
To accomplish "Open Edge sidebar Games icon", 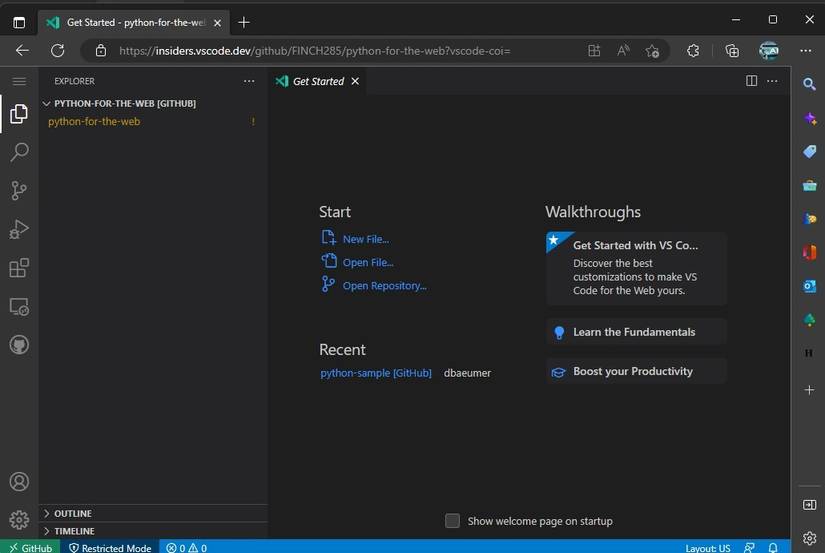I will point(810,218).
